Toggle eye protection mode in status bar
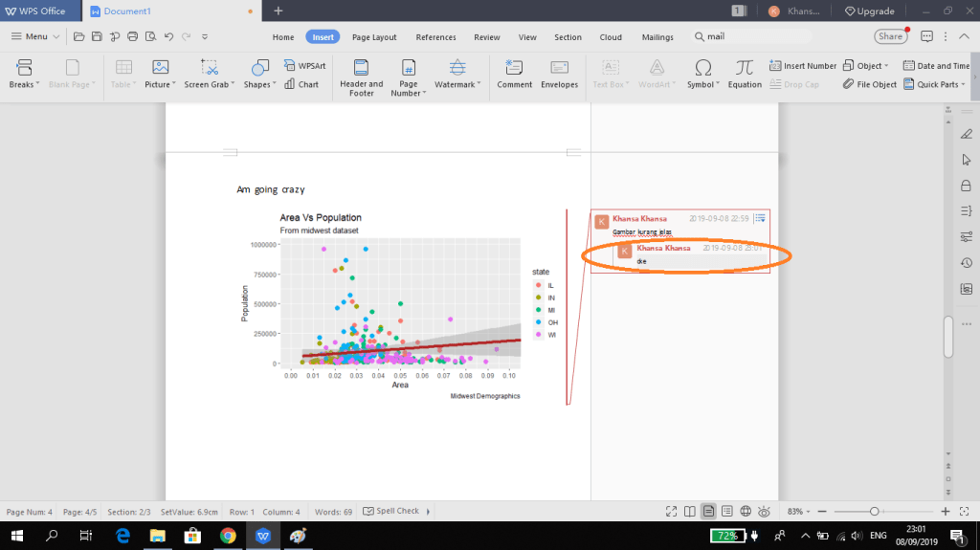Image resolution: width=980 pixels, height=550 pixels. pos(764,512)
